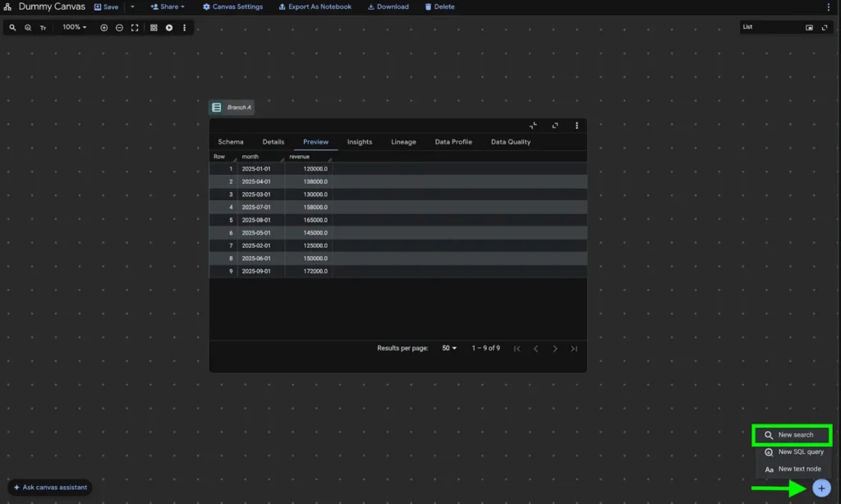Screen dimensions: 841x504
Task: Open the 100% zoom level dropdown
Action: coord(75,28)
